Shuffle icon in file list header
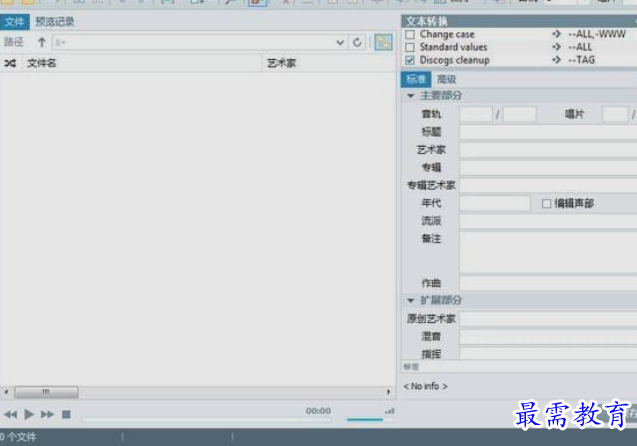 coord(10,63)
